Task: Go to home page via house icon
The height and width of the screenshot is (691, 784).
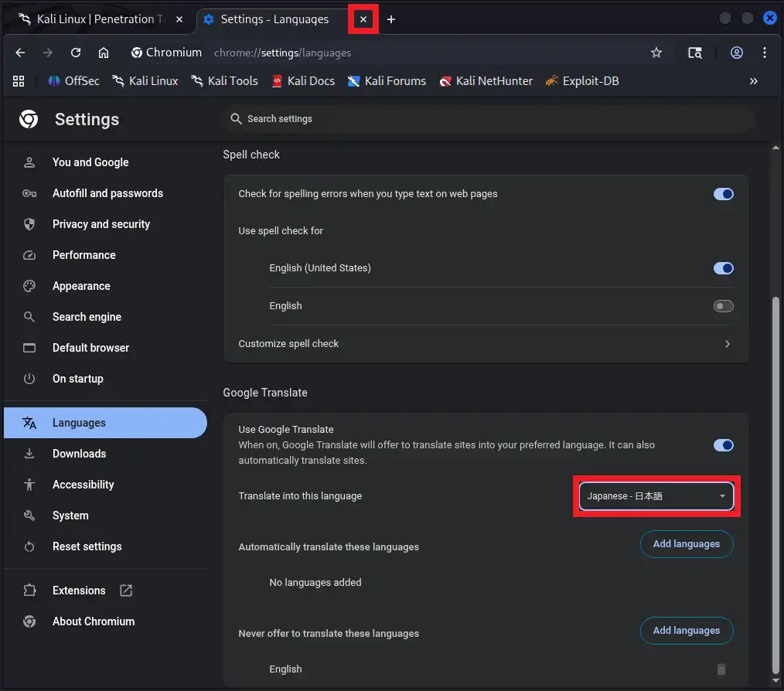Action: [x=104, y=53]
